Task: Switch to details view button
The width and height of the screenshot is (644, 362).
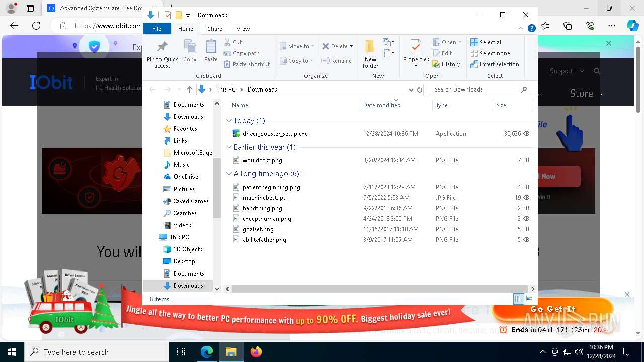Action: [519, 299]
